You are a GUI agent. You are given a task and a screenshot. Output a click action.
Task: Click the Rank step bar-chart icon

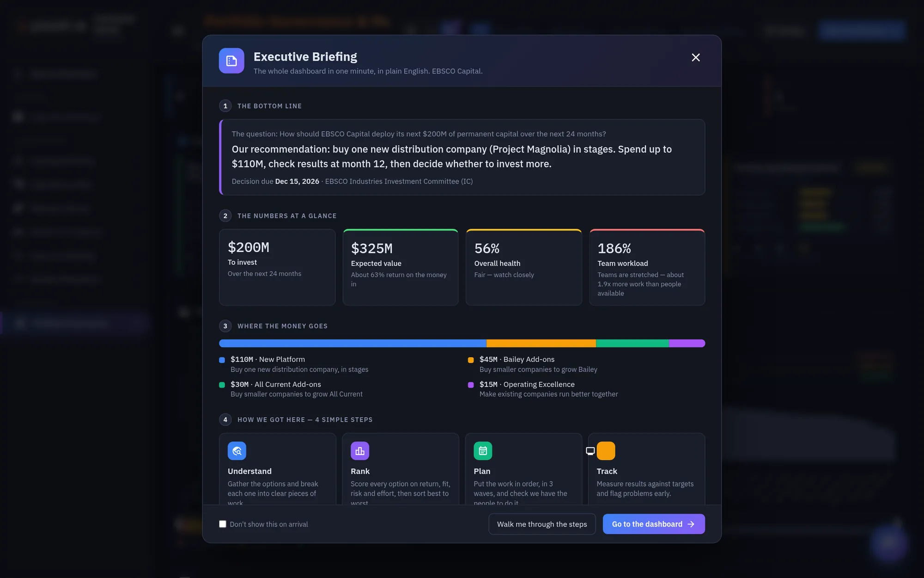[x=360, y=451]
